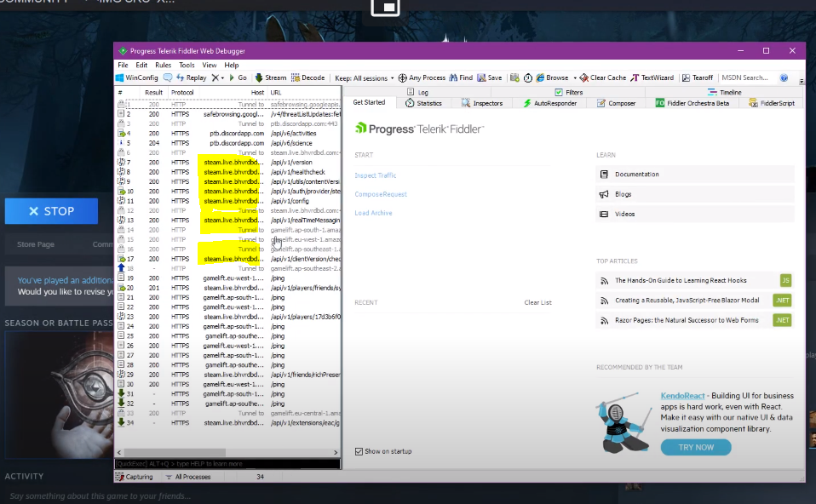Open the Browse dropdown arrow
The height and width of the screenshot is (504, 816).
tap(575, 78)
